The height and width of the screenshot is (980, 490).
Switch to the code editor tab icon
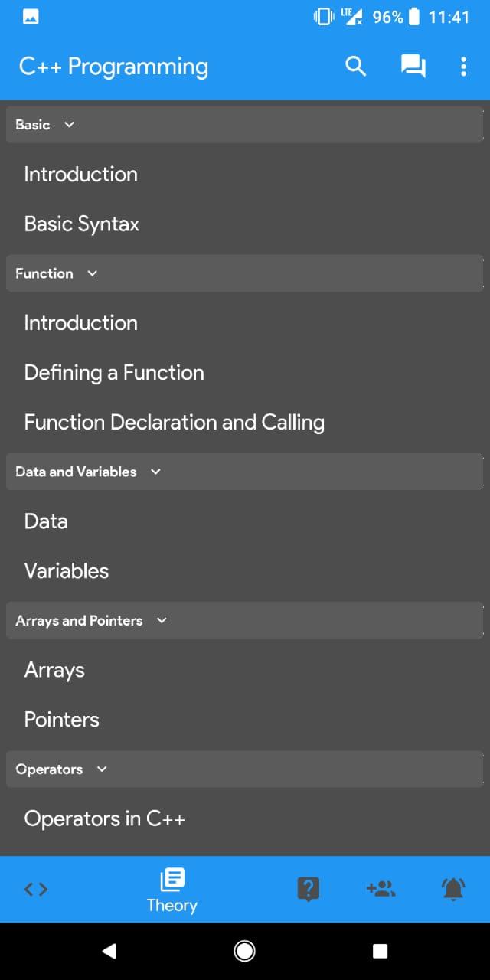[x=36, y=889]
